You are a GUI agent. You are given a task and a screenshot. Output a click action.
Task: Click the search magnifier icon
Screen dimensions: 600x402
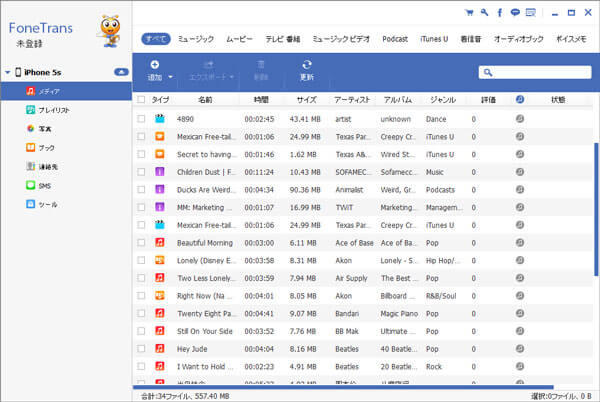pos(488,72)
